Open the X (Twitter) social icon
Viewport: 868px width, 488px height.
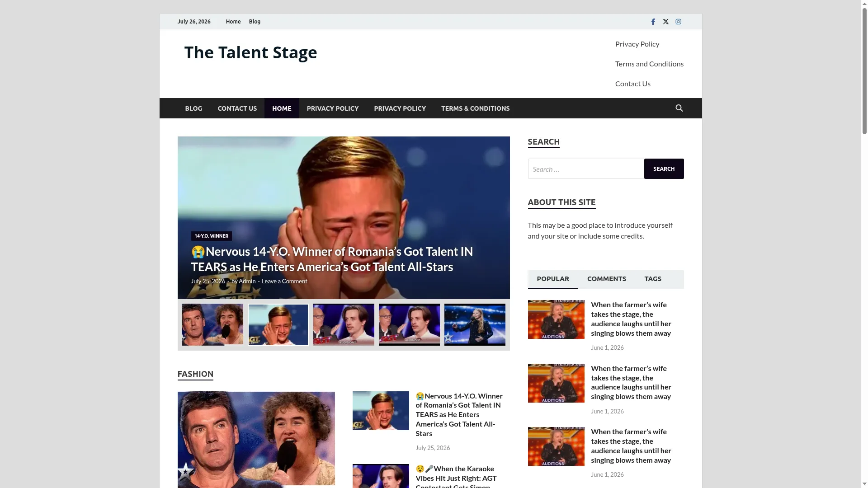tap(665, 22)
